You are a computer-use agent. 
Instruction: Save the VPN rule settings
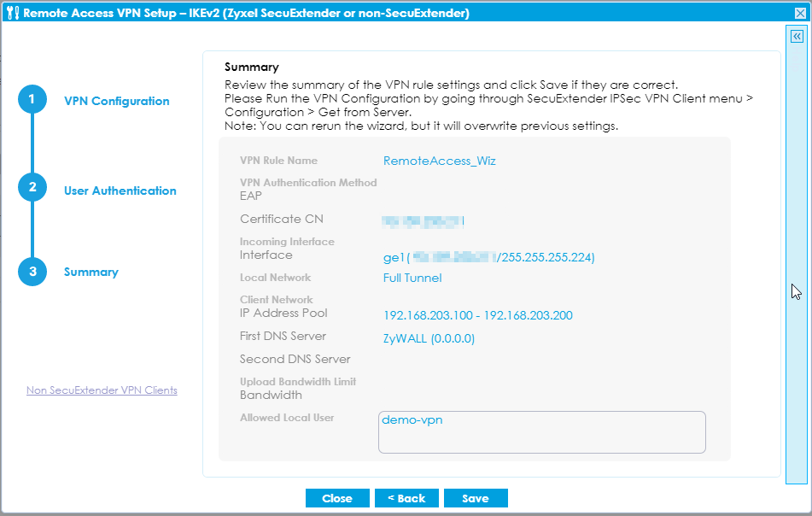tap(476, 498)
